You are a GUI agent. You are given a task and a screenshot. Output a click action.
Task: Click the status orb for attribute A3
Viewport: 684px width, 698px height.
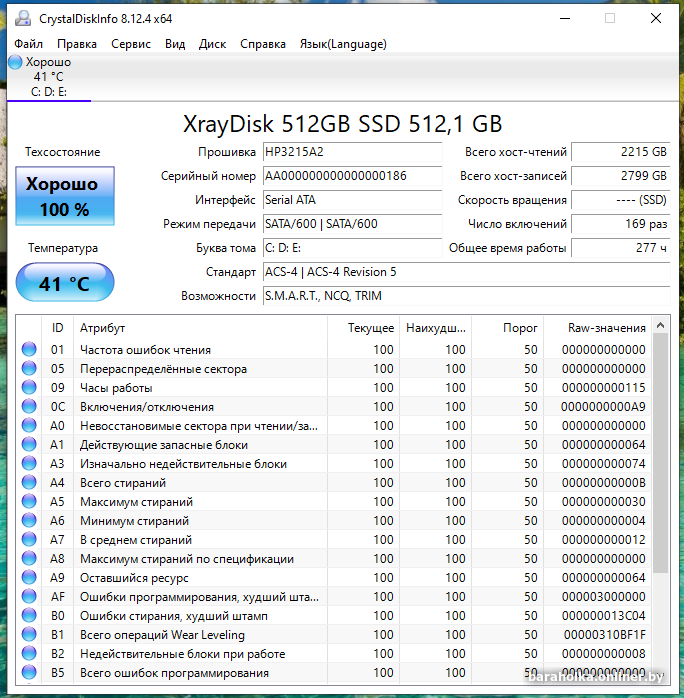pyautogui.click(x=29, y=463)
